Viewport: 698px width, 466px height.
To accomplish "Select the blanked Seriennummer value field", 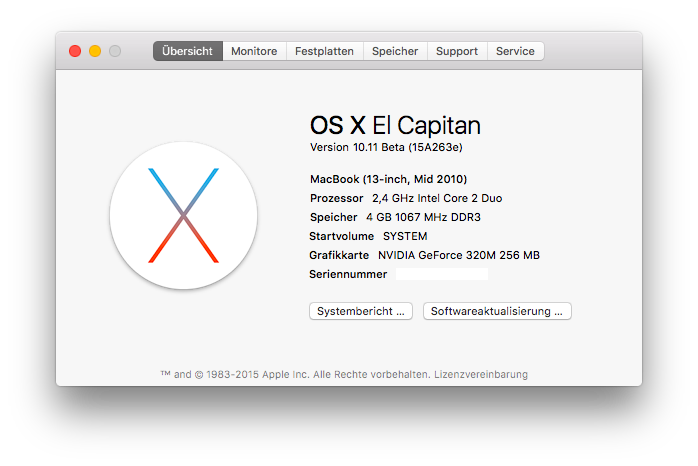I will [442, 274].
